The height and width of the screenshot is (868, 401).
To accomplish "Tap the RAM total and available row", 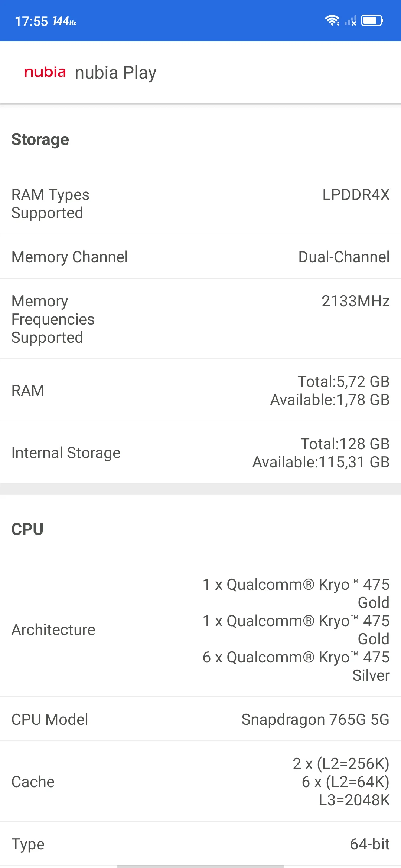I will (x=200, y=390).
